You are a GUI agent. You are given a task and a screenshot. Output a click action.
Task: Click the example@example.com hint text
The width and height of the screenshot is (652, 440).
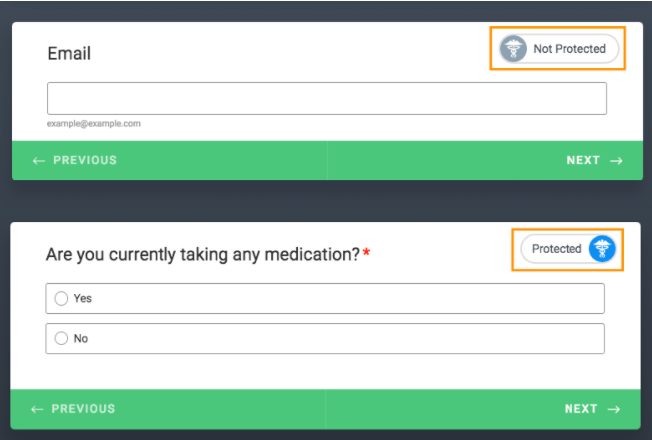[94, 123]
